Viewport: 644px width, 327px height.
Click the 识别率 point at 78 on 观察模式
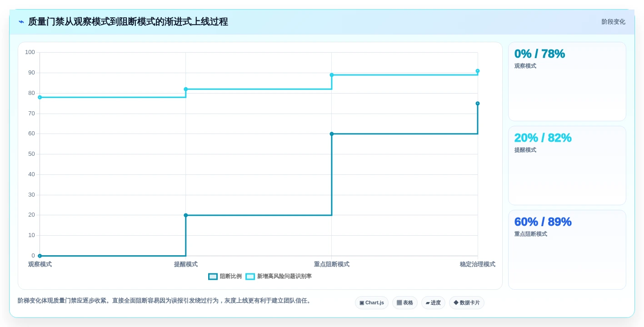coord(40,97)
